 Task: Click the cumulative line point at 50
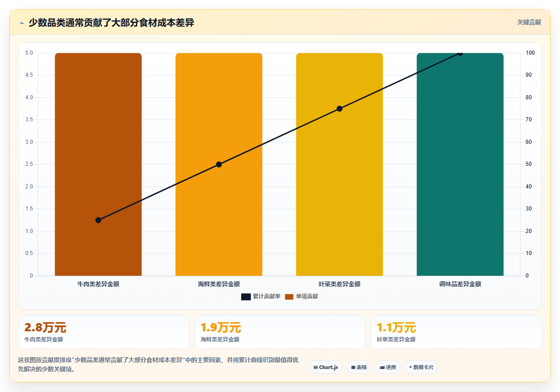click(x=219, y=164)
